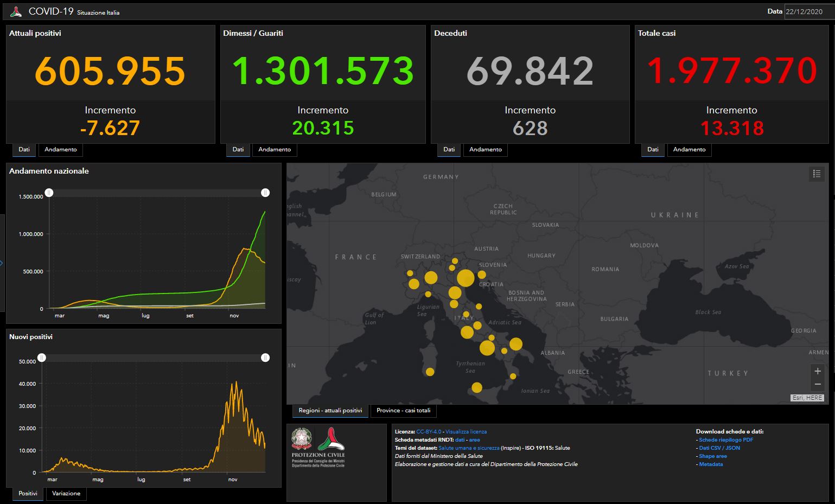This screenshot has width=835, height=504.
Task: Click the Andamento nazionale chart title
Action: point(49,171)
